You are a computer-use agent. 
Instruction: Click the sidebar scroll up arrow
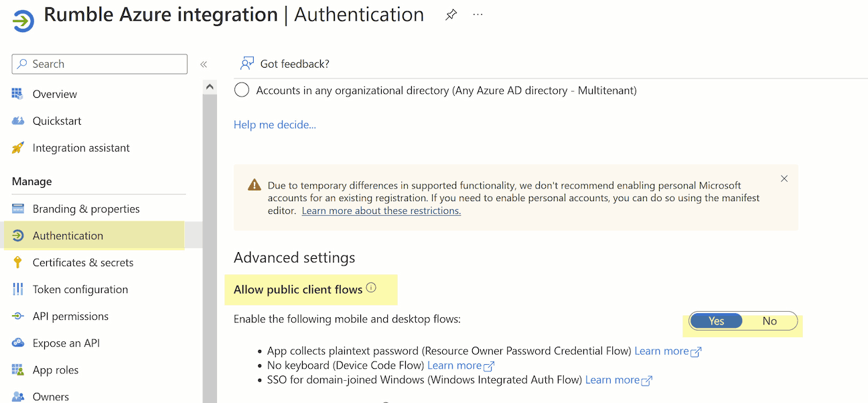(x=210, y=87)
